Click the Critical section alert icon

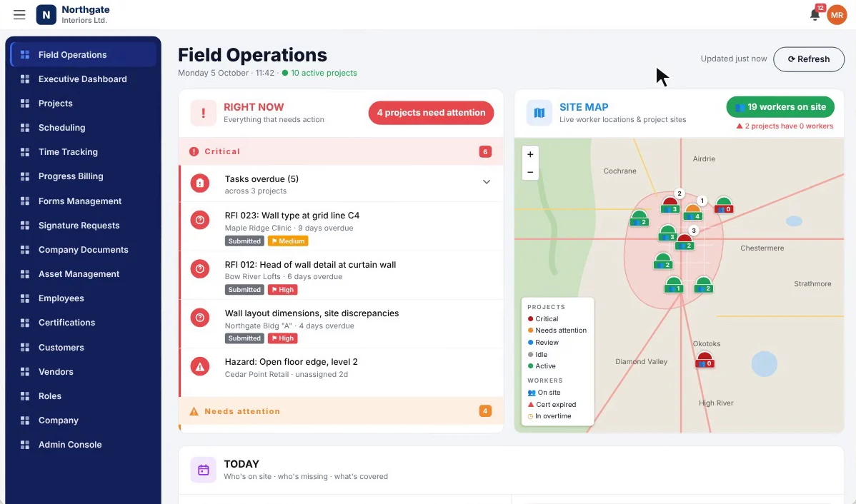[x=194, y=151]
